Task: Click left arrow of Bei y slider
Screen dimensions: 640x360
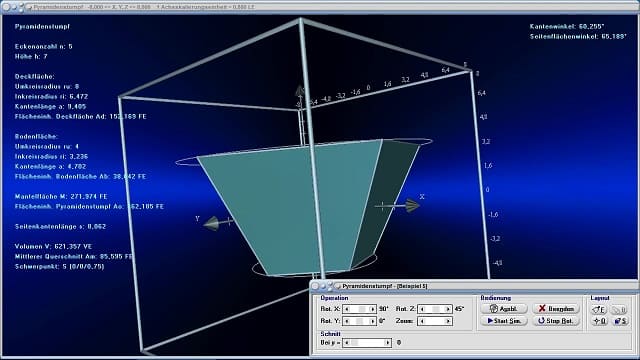Action: coord(347,342)
